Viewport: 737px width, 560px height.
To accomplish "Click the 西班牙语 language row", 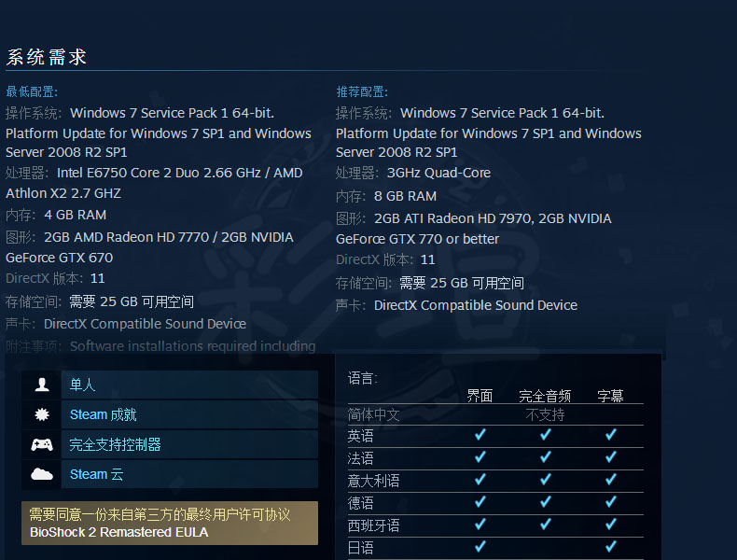I will pyautogui.click(x=495, y=525).
